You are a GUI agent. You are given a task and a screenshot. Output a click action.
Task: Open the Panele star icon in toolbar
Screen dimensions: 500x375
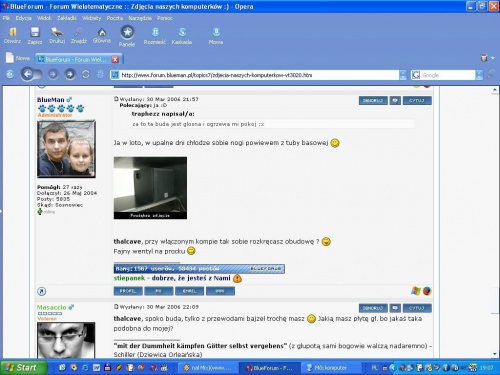(x=127, y=32)
